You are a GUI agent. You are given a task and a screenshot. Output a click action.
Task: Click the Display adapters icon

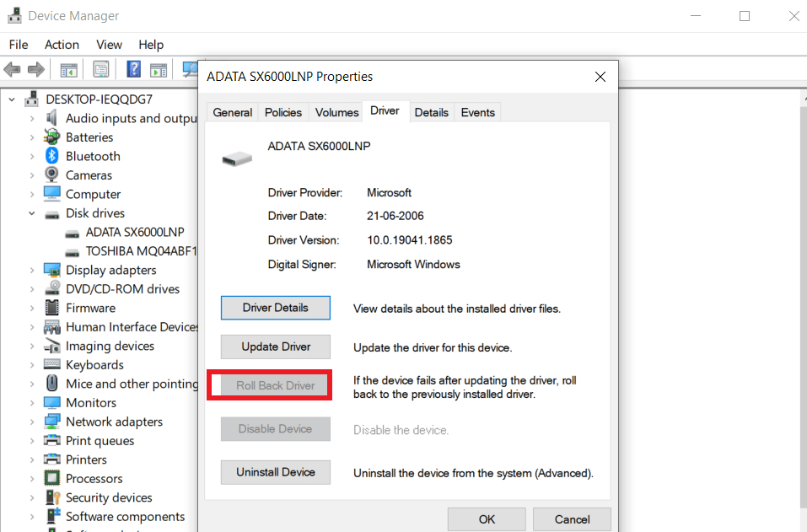[x=52, y=270]
